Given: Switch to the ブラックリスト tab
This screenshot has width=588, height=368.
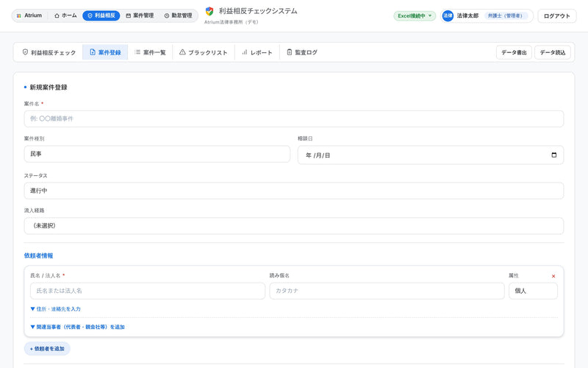Looking at the screenshot, I should 204,52.
